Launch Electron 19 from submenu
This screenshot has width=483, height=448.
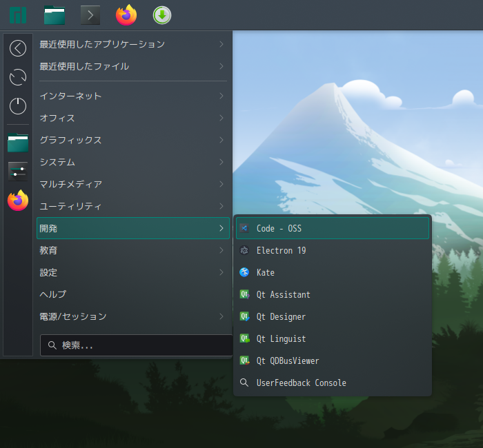pyautogui.click(x=333, y=250)
